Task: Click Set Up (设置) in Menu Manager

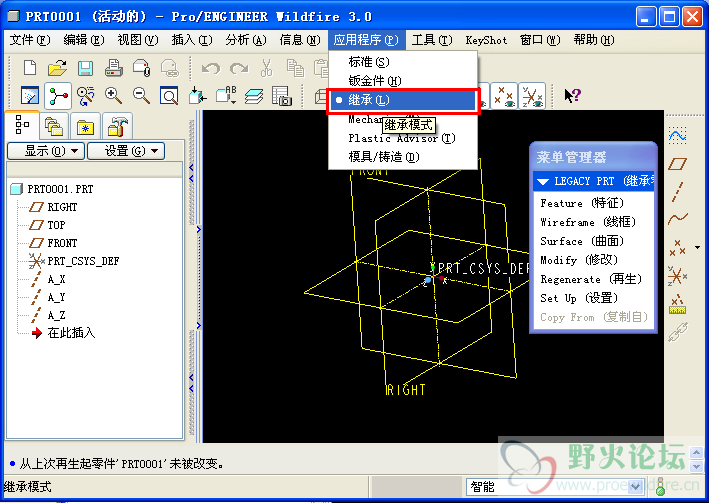Action: click(x=593, y=298)
